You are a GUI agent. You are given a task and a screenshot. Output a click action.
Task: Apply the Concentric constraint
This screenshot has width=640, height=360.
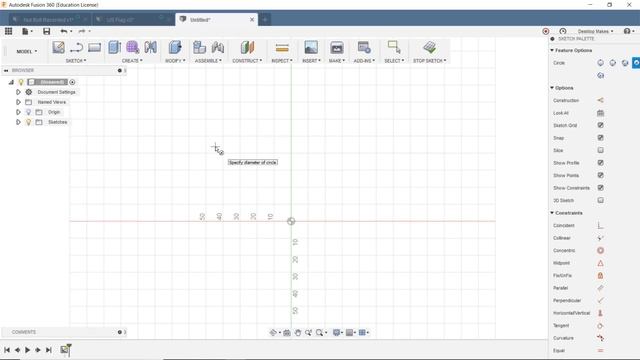[x=600, y=251]
